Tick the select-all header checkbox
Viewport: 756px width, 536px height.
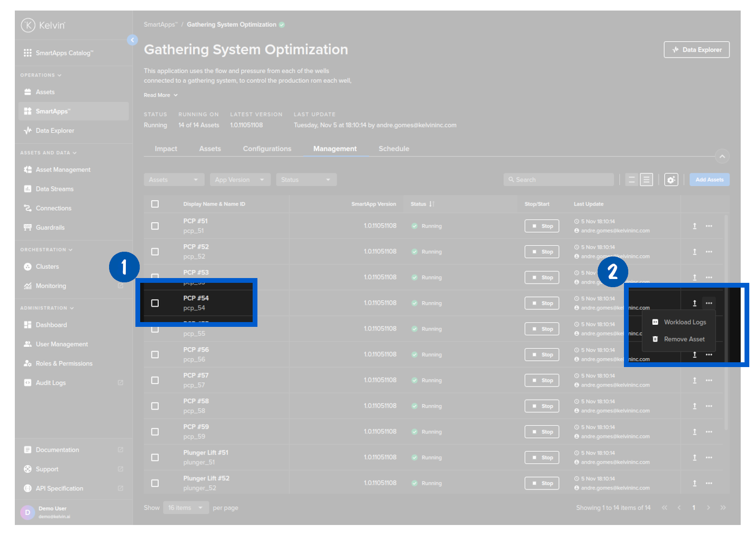[155, 204]
